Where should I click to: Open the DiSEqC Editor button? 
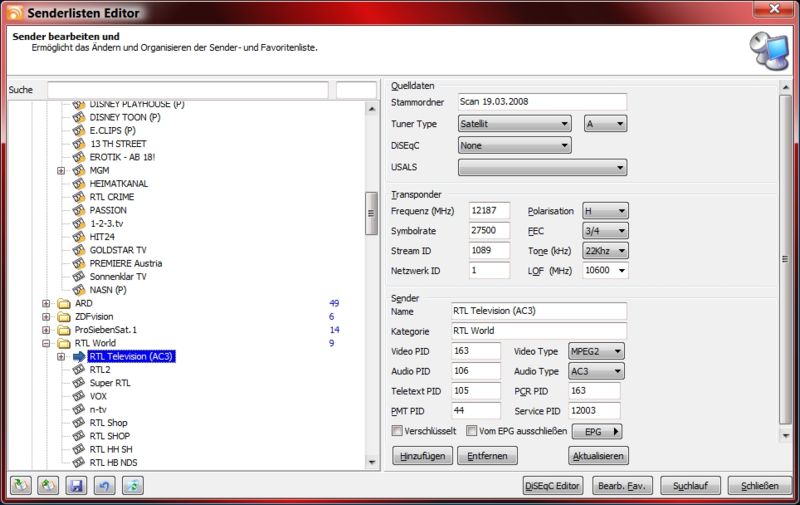[553, 486]
